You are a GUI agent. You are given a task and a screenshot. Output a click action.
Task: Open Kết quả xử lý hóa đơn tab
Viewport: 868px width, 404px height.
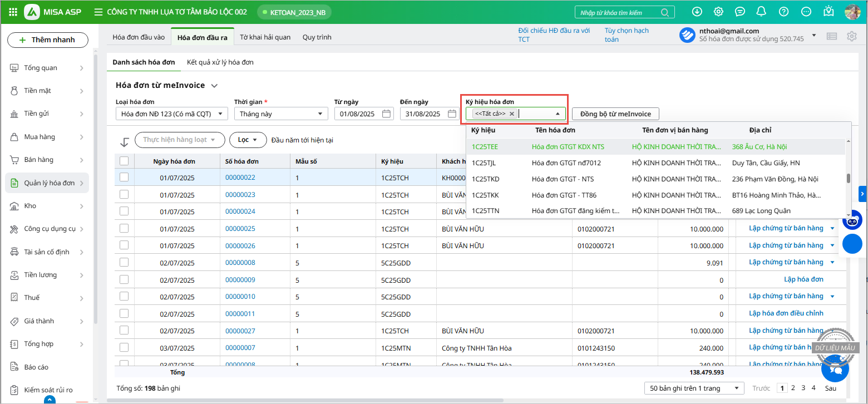pos(220,62)
